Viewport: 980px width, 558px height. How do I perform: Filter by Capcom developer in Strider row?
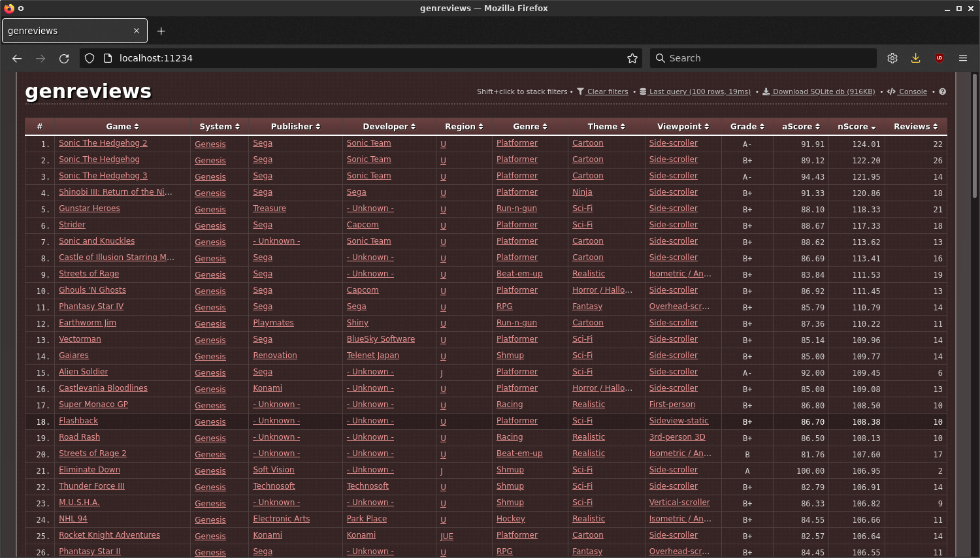[x=363, y=225]
